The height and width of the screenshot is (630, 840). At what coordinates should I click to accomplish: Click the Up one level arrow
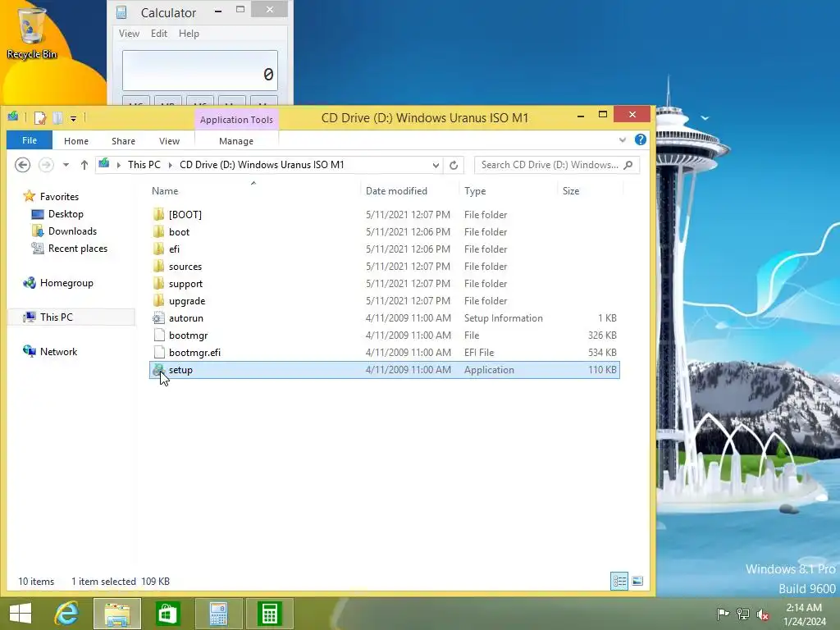[84, 165]
